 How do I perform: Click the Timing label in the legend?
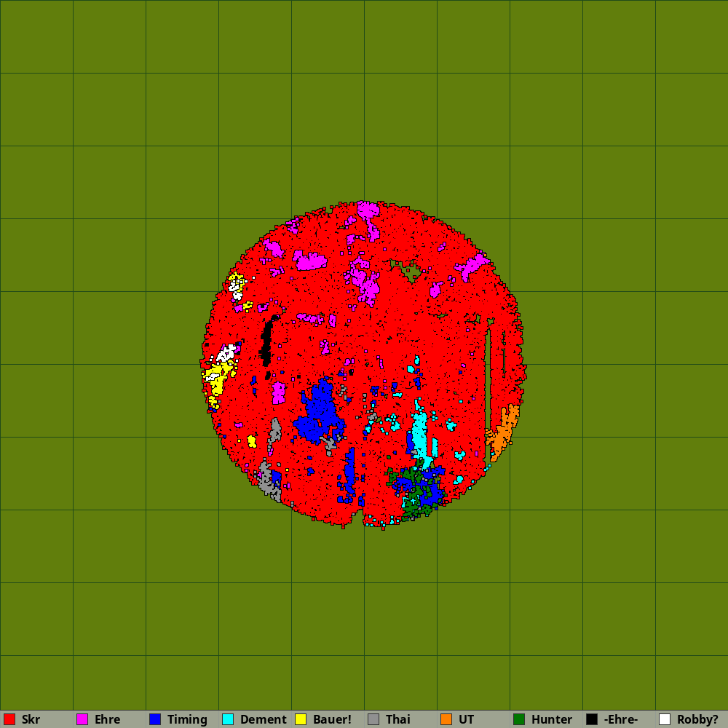click(x=187, y=719)
